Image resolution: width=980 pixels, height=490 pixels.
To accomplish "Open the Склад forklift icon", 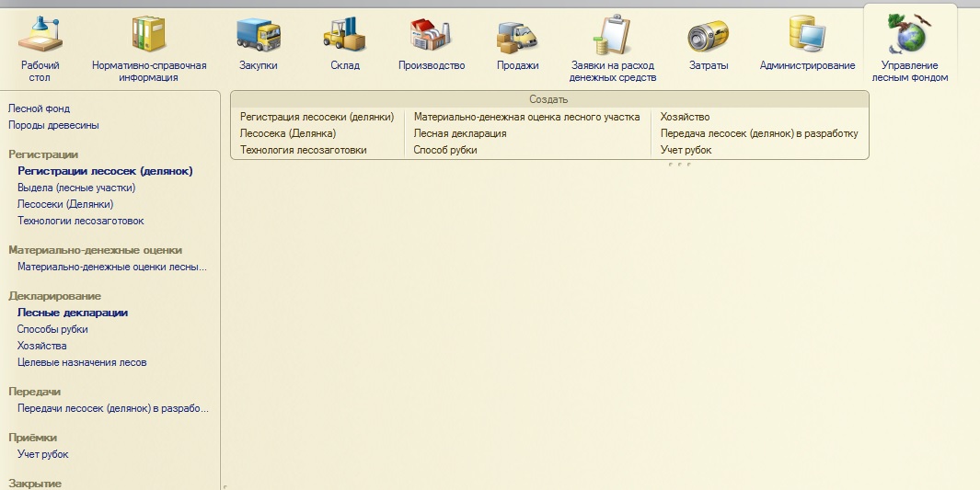I will (x=344, y=34).
